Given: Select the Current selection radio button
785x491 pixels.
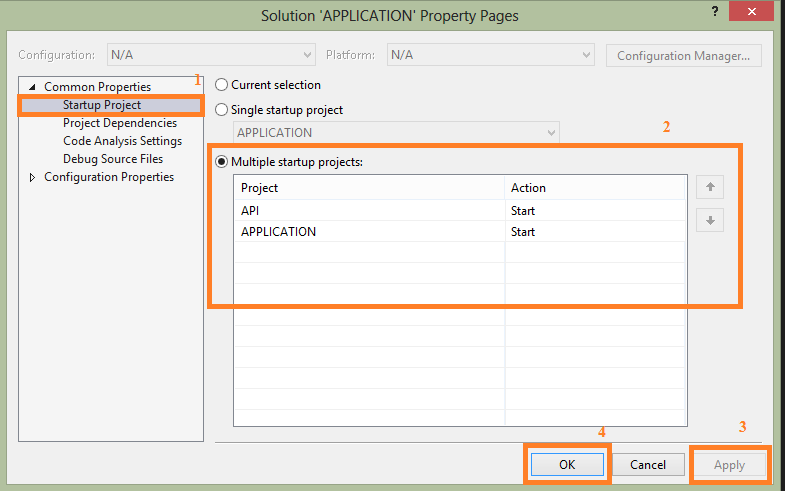Looking at the screenshot, I should (222, 86).
